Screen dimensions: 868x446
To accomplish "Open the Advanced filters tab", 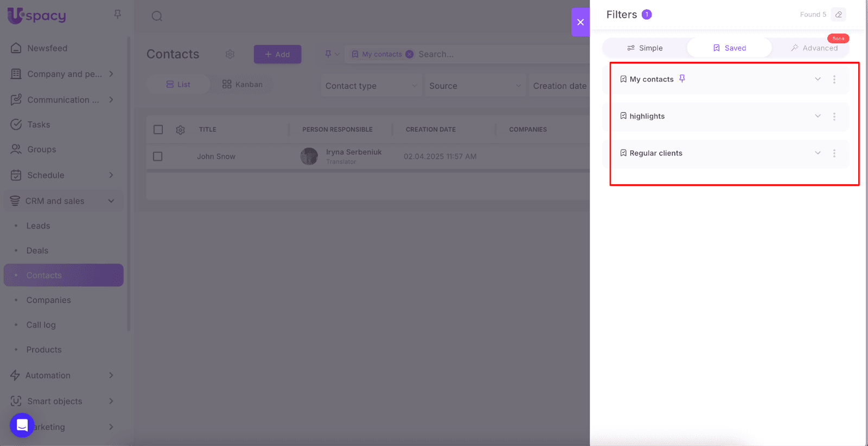I will (x=814, y=48).
